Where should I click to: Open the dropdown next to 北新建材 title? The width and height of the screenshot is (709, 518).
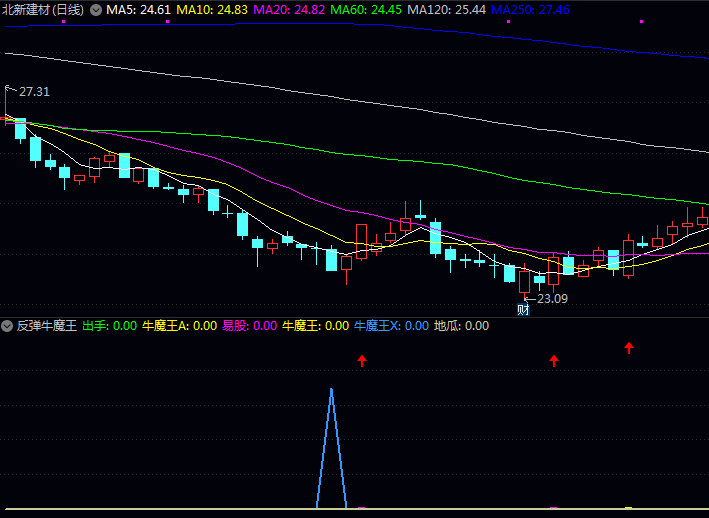click(95, 9)
